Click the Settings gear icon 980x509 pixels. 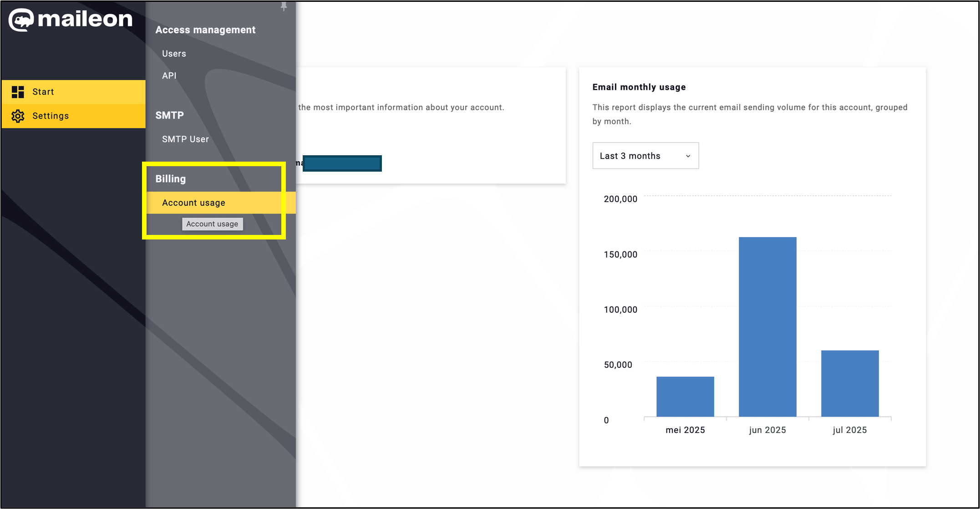point(17,116)
